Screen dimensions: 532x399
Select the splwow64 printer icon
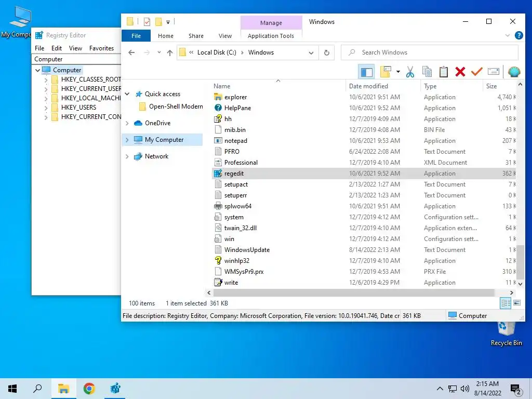click(x=218, y=206)
